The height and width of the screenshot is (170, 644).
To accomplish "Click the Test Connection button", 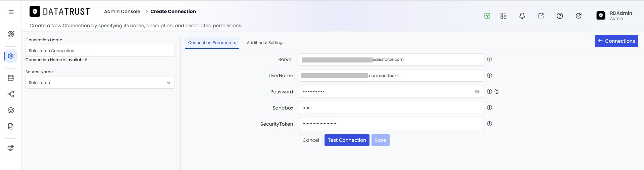I will [x=347, y=140].
